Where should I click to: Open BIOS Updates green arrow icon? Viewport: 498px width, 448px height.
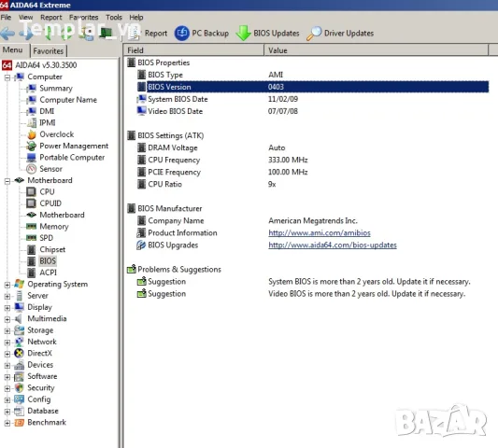(244, 33)
